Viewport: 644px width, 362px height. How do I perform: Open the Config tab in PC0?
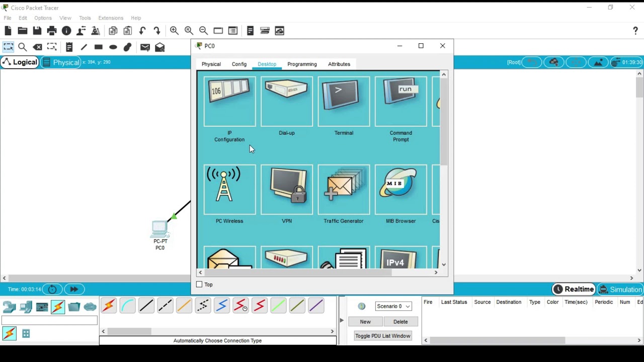239,64
